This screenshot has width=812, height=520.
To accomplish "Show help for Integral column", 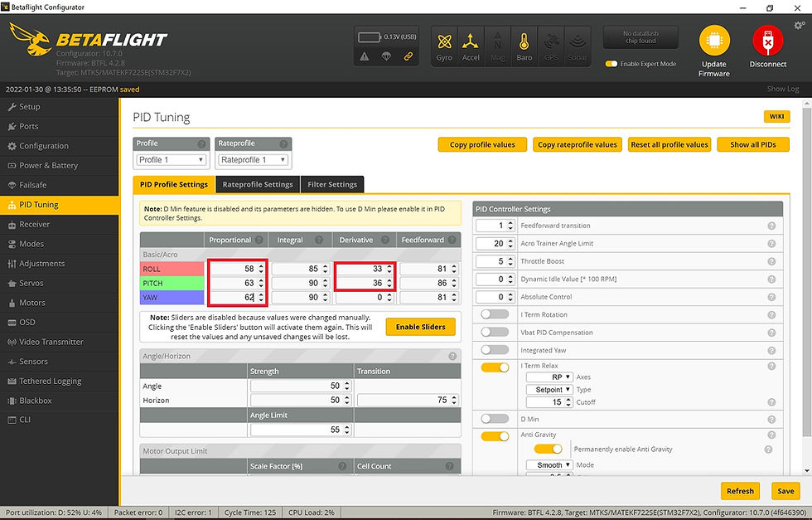I will pyautogui.click(x=319, y=240).
